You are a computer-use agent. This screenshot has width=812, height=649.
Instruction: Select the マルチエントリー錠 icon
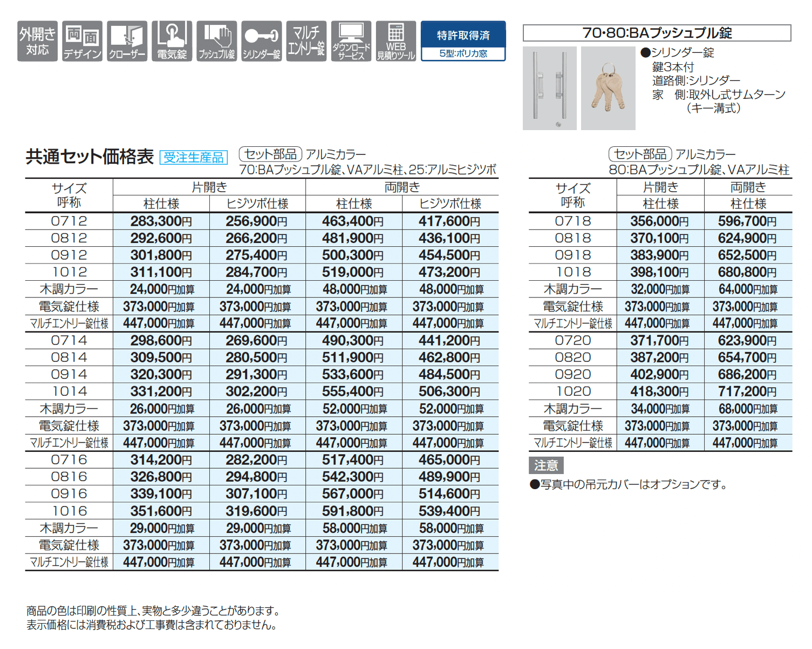pos(305,40)
